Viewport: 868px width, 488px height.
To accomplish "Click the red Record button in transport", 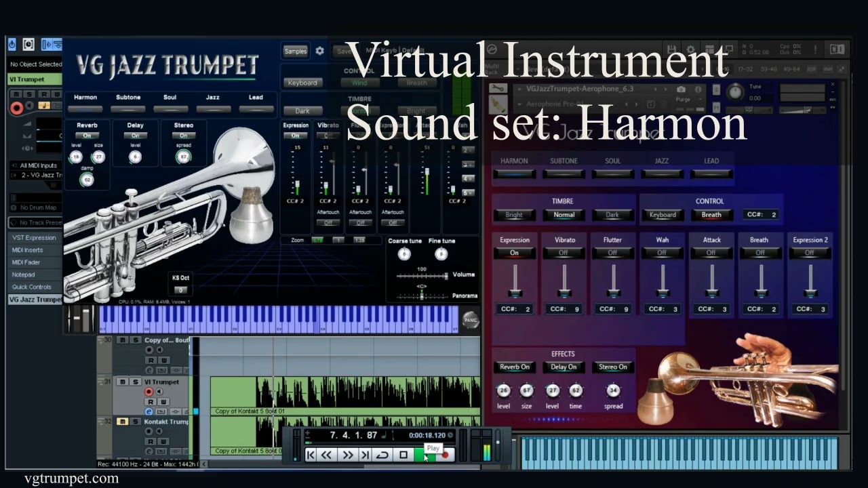I will 446,455.
